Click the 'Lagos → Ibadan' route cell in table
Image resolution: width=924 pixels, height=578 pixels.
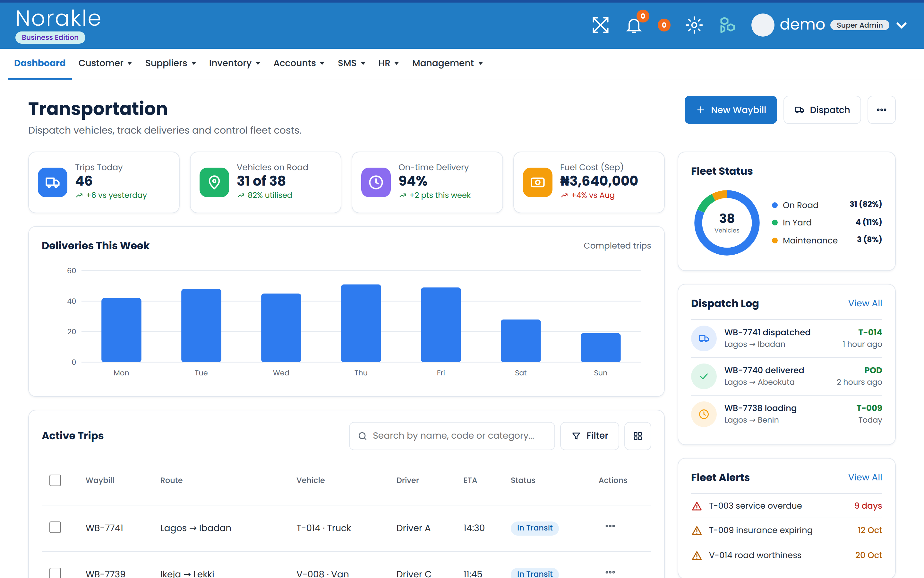(195, 528)
